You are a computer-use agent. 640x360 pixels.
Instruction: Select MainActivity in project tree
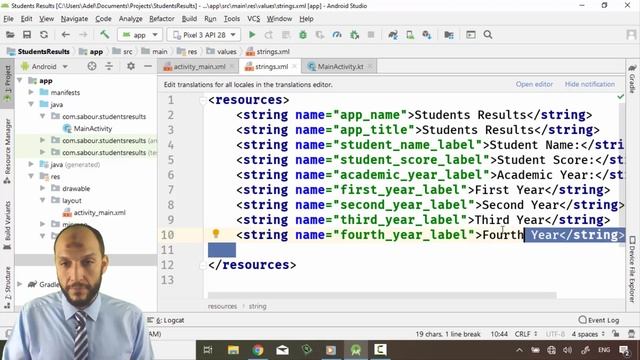93,128
